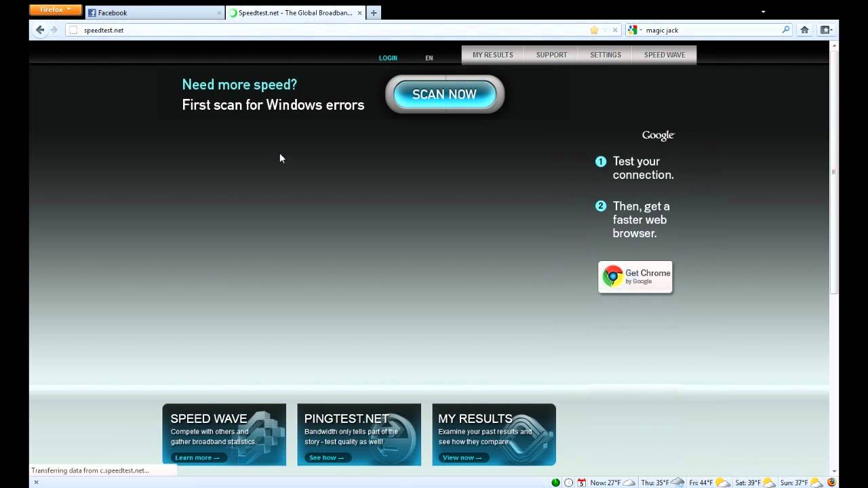Click 'View now' link in My Results card

[x=463, y=457]
